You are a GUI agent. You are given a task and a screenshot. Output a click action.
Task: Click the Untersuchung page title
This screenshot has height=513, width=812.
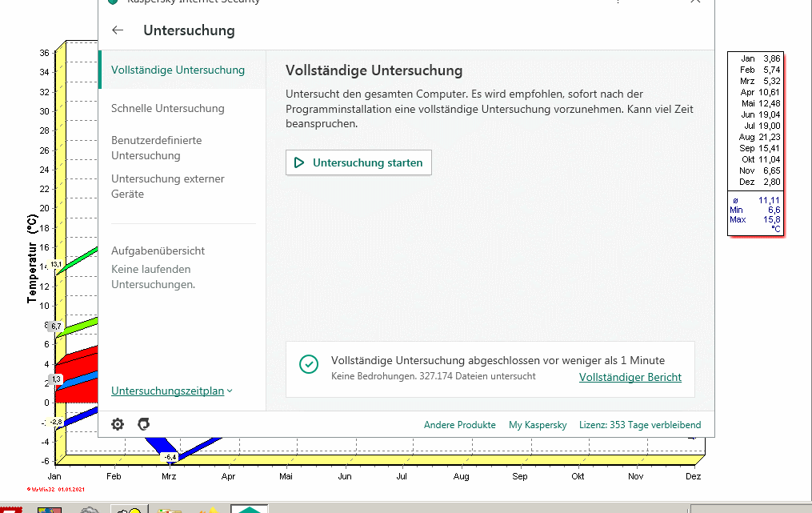click(x=189, y=30)
